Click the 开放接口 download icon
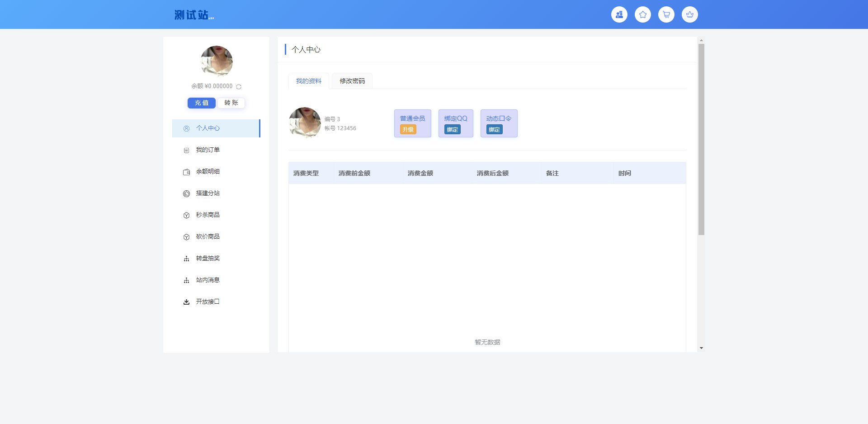868x424 pixels. (186, 302)
